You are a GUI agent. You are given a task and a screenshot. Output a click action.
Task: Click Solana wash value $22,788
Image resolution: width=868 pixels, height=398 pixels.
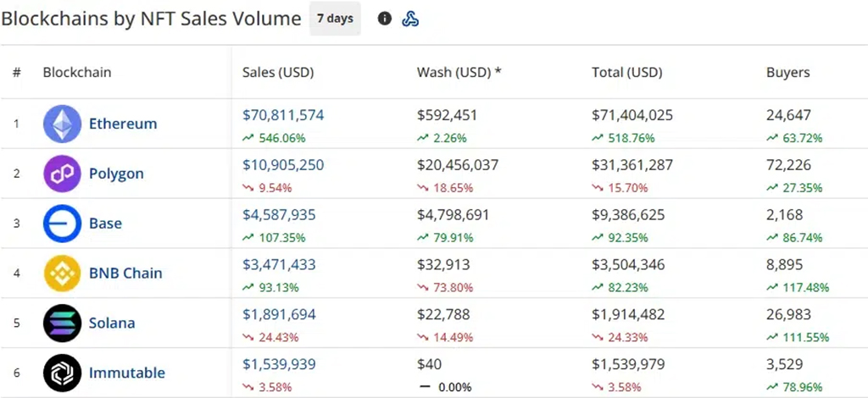pyautogui.click(x=443, y=314)
